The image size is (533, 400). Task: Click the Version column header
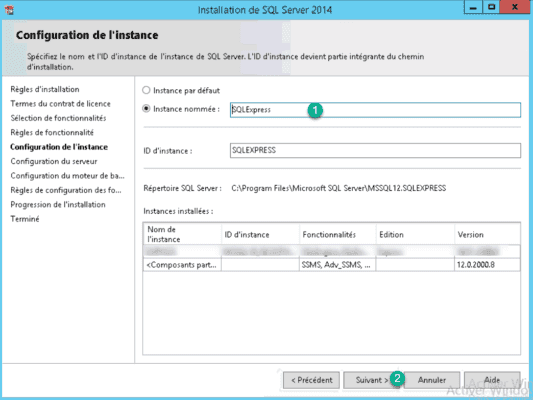tap(487, 234)
